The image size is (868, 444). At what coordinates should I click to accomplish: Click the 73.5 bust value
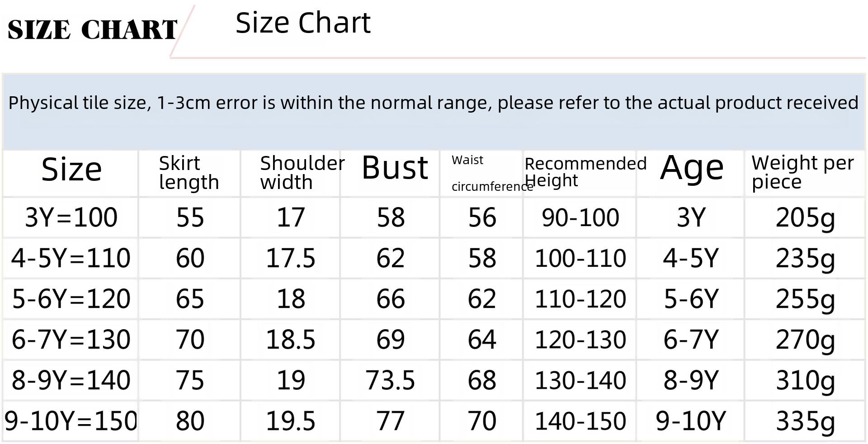[390, 380]
